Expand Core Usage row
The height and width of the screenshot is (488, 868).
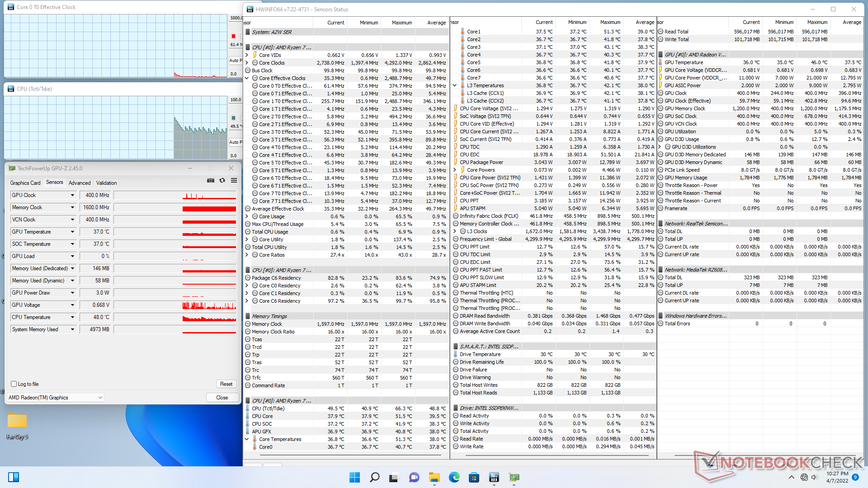point(247,216)
